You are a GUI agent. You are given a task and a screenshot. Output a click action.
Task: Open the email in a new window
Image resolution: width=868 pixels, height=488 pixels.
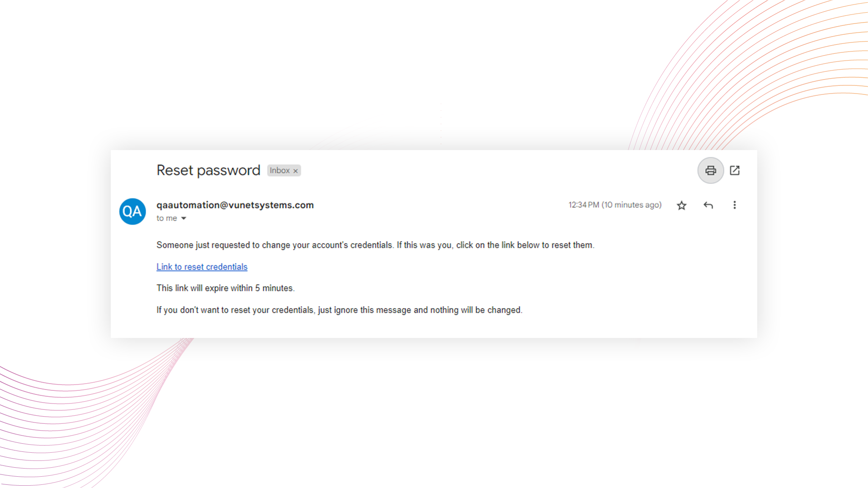point(735,170)
